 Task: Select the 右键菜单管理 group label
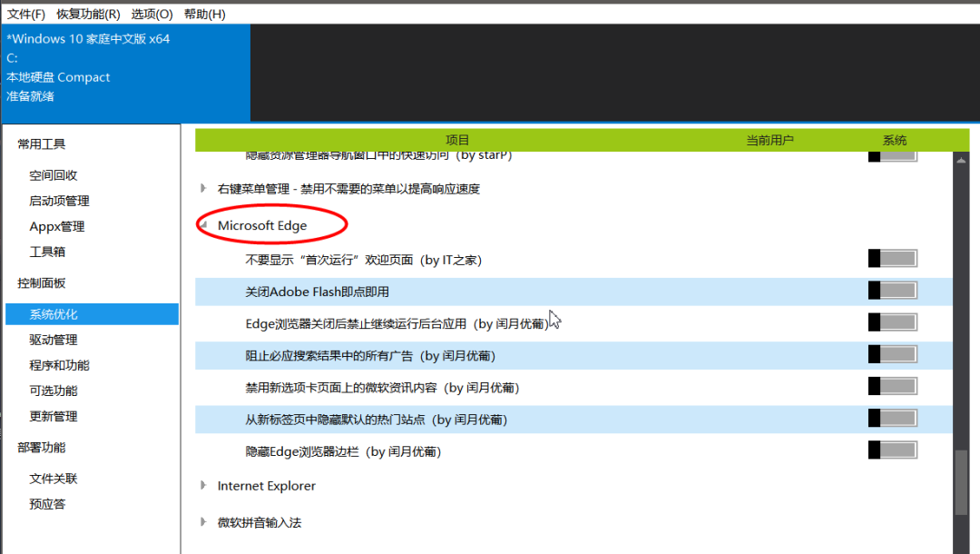pyautogui.click(x=348, y=189)
